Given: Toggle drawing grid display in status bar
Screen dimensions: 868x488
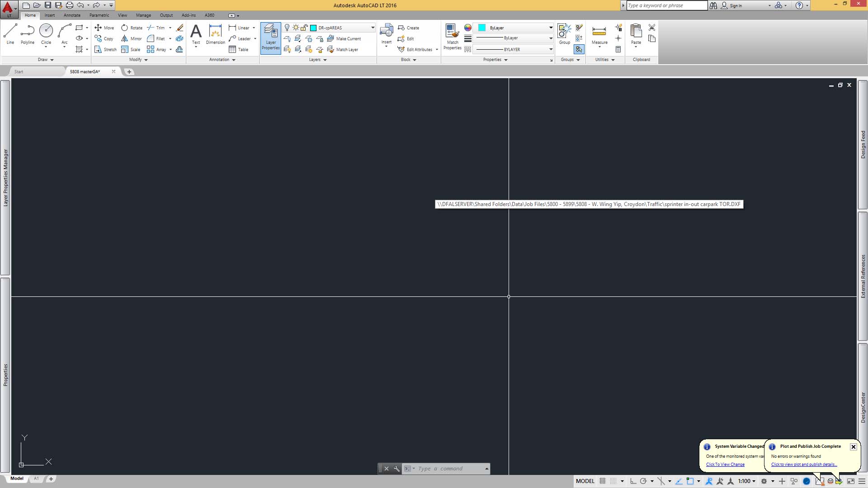Looking at the screenshot, I should point(602,481).
